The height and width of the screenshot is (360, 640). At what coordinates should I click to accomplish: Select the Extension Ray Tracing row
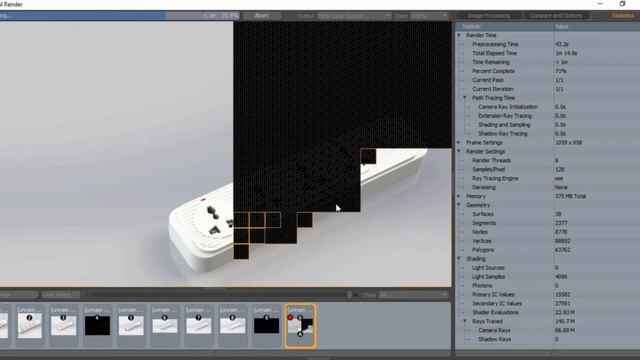point(548,116)
